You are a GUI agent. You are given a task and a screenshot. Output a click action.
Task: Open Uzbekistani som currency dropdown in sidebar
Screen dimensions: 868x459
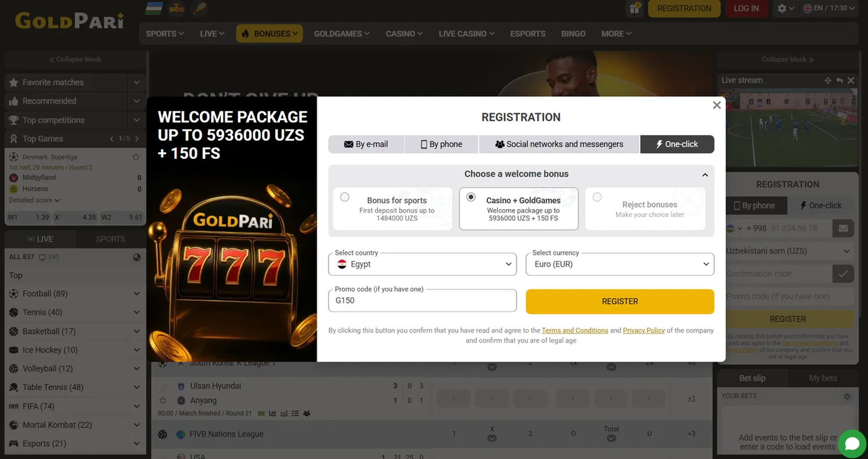tap(789, 251)
